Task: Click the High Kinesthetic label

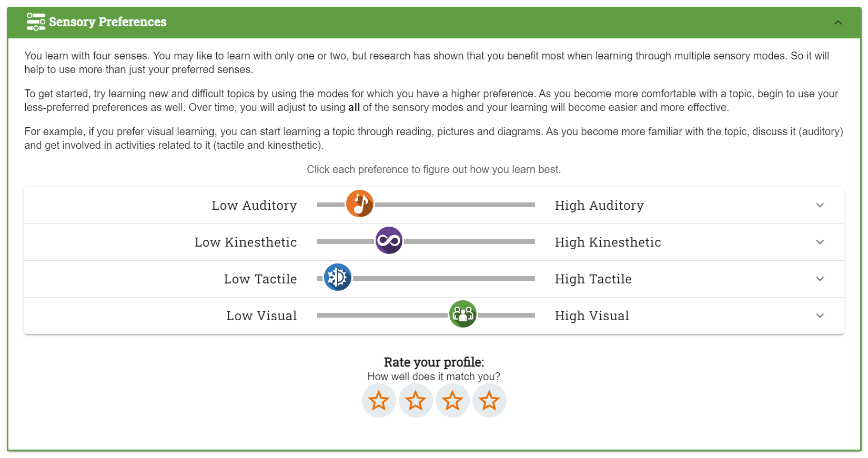Action: click(608, 242)
